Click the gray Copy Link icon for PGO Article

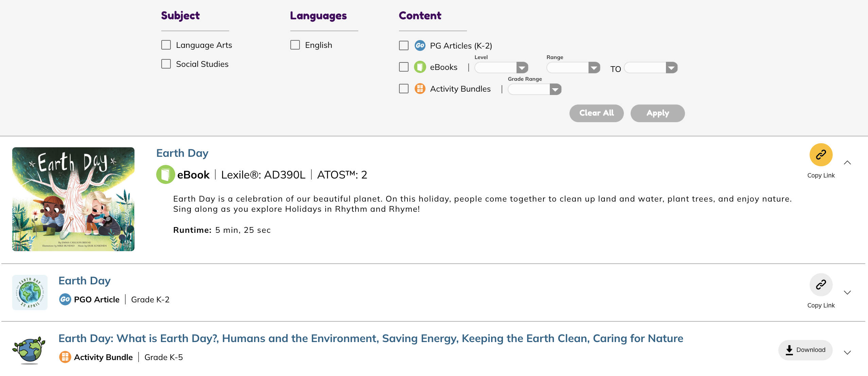pyautogui.click(x=821, y=285)
